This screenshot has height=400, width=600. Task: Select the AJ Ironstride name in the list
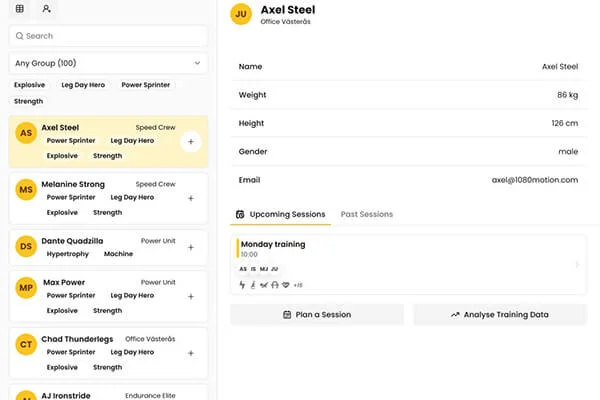pos(66,395)
